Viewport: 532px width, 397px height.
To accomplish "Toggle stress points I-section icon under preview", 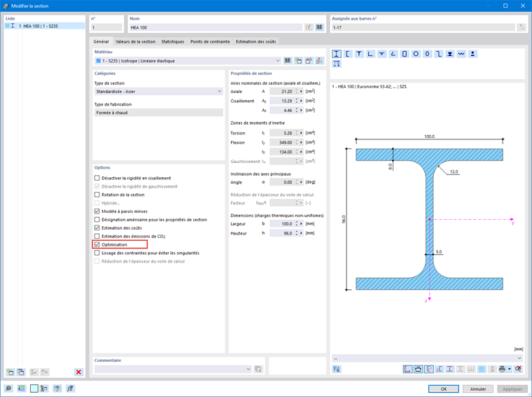I will (450, 369).
